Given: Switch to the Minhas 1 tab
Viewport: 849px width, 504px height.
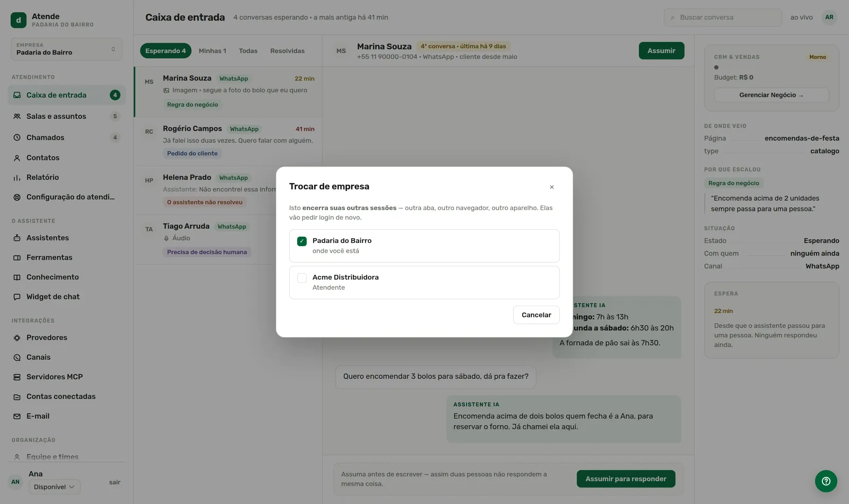Looking at the screenshot, I should coord(212,50).
